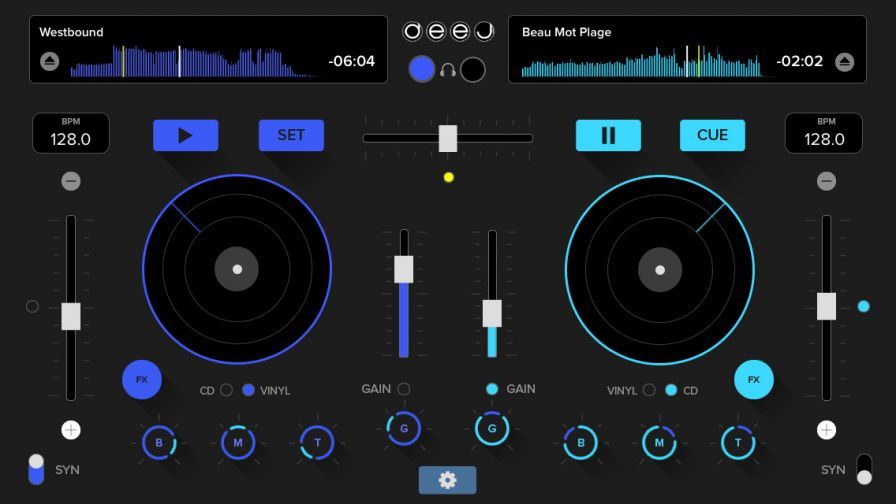The height and width of the screenshot is (504, 896).
Task: Enable headphone cue for left deck (blue circle)
Action: click(422, 70)
